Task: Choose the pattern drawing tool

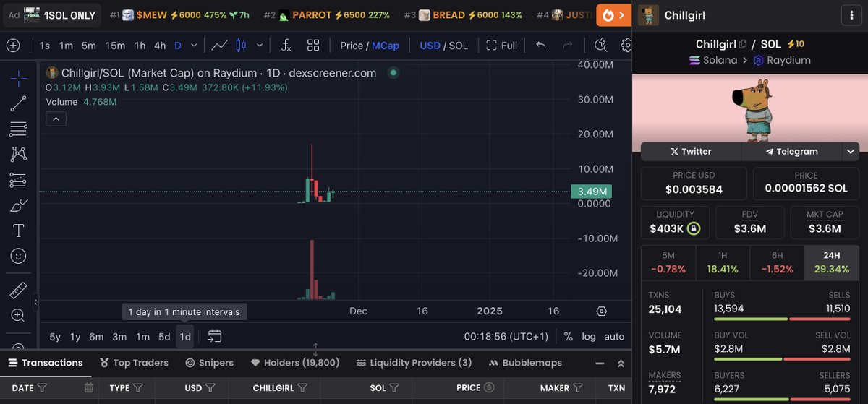Action: pyautogui.click(x=19, y=154)
